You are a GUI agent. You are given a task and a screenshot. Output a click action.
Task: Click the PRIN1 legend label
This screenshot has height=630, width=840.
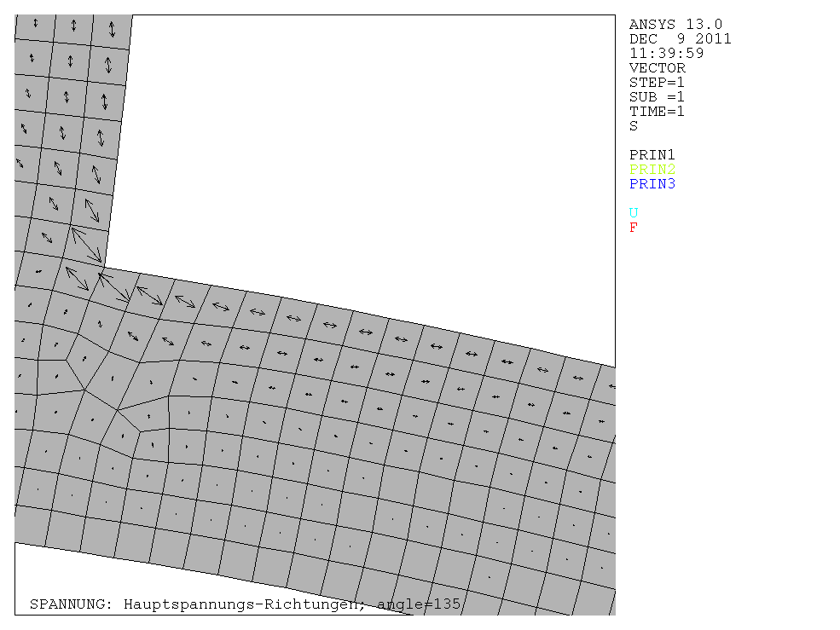(x=652, y=155)
